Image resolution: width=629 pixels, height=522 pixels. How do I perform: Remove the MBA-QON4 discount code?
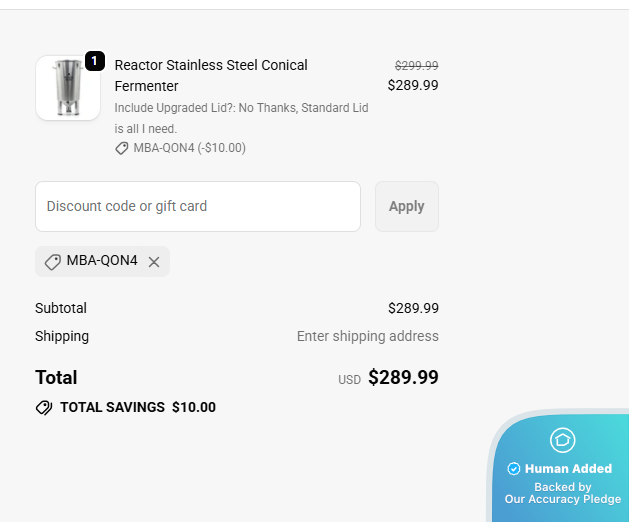coord(154,262)
